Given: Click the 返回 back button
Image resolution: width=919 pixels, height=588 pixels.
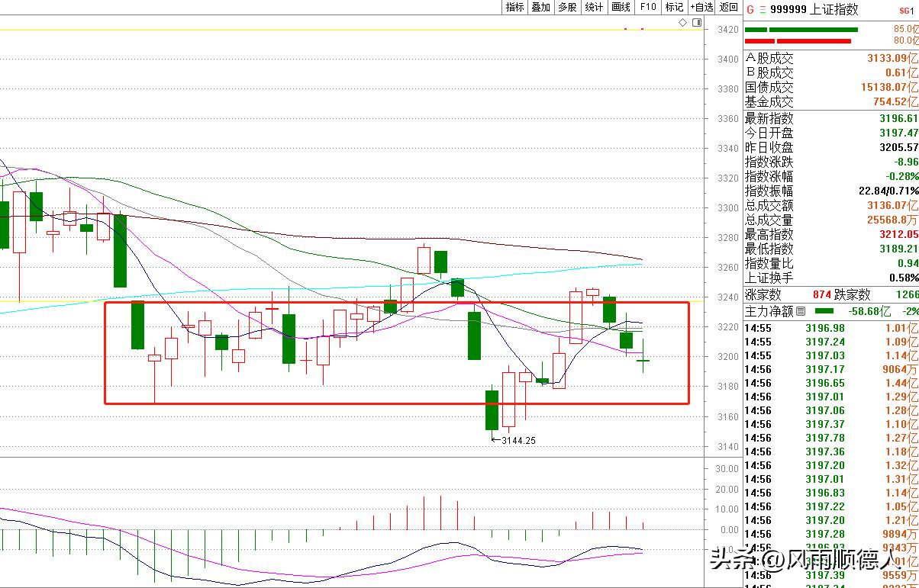Looking at the screenshot, I should (x=729, y=7).
